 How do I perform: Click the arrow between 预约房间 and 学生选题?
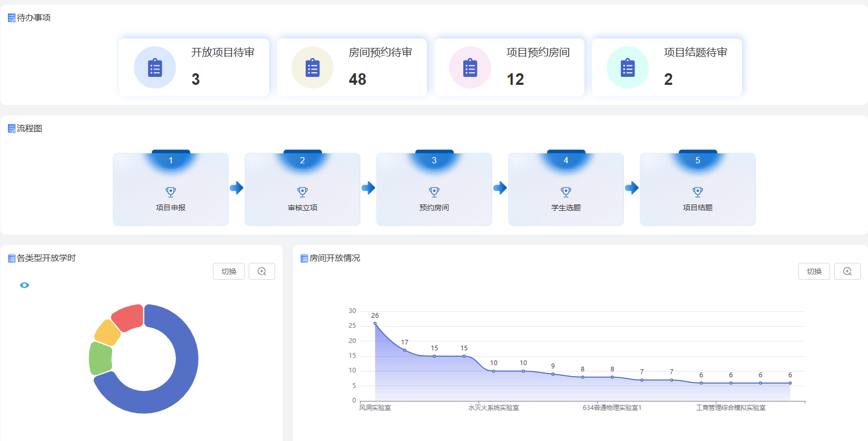500,188
